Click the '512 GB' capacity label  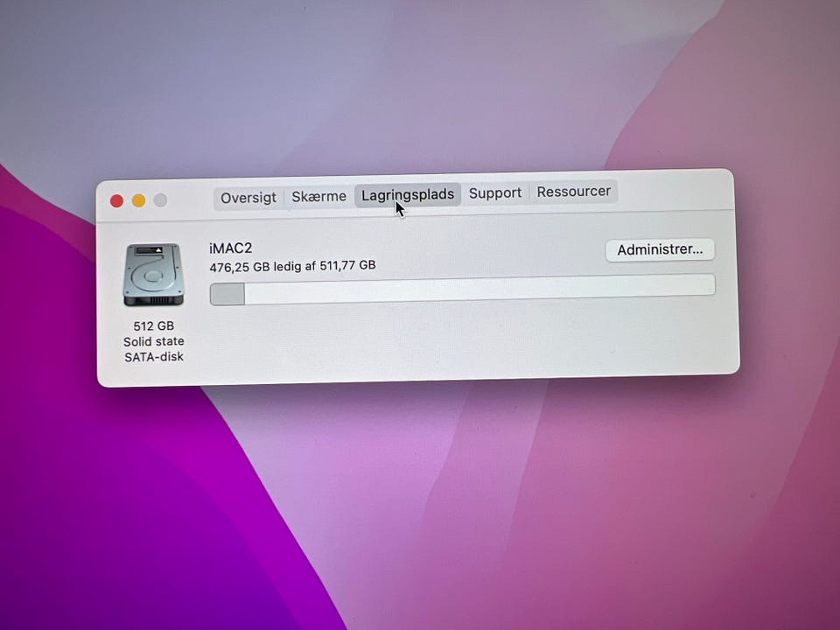tap(154, 325)
